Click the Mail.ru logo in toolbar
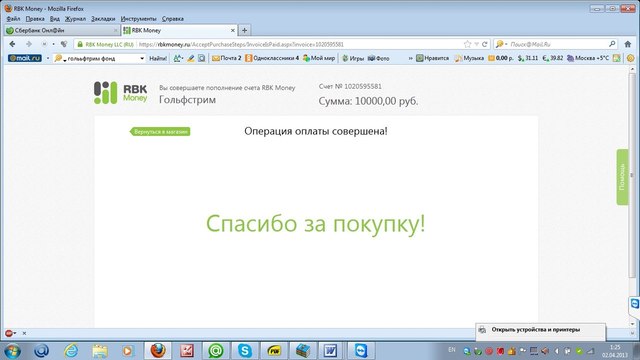Screen dimensions: 640x360 (25, 58)
